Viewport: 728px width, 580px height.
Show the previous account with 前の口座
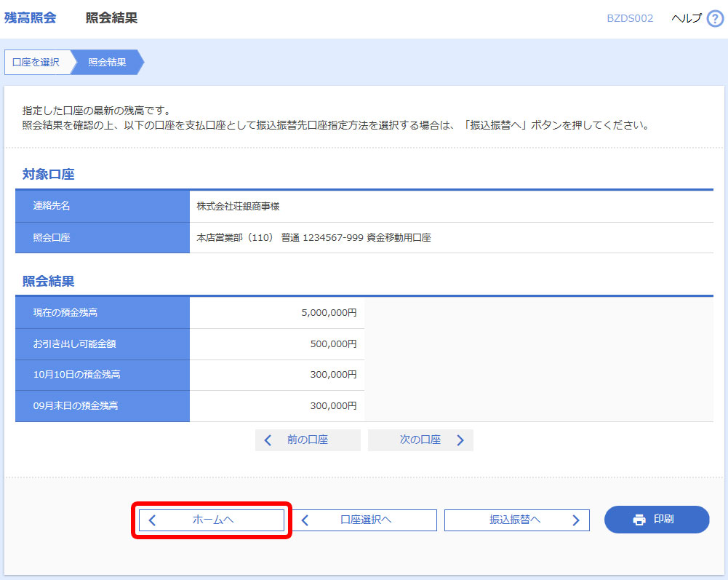click(x=308, y=440)
